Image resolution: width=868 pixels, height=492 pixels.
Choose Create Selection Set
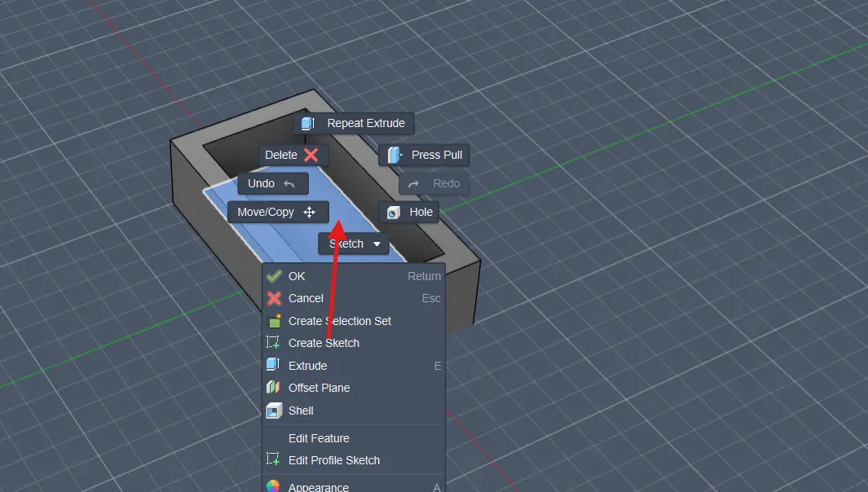coord(354,321)
